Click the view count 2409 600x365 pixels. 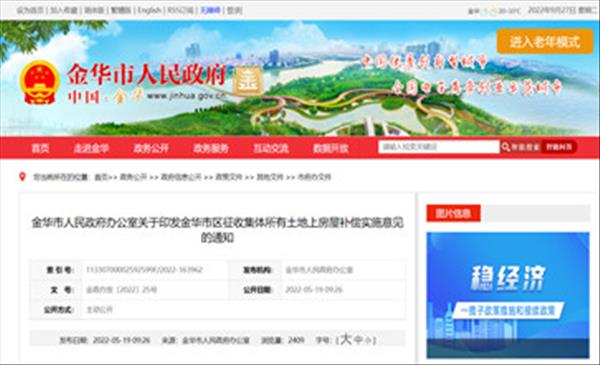click(296, 340)
